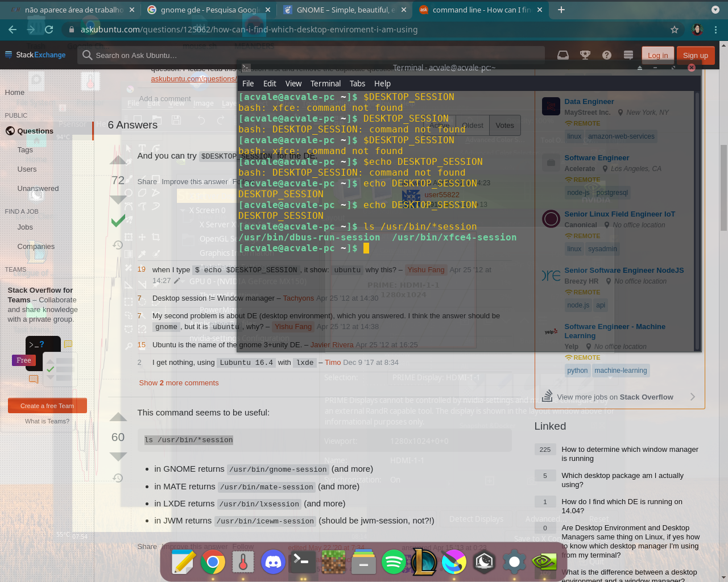Open Companies in the left sidebar
The image size is (728, 582).
[36, 247]
